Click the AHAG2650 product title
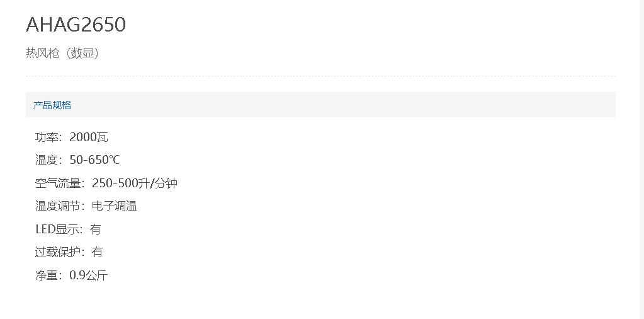The image size is (644, 319). click(76, 25)
